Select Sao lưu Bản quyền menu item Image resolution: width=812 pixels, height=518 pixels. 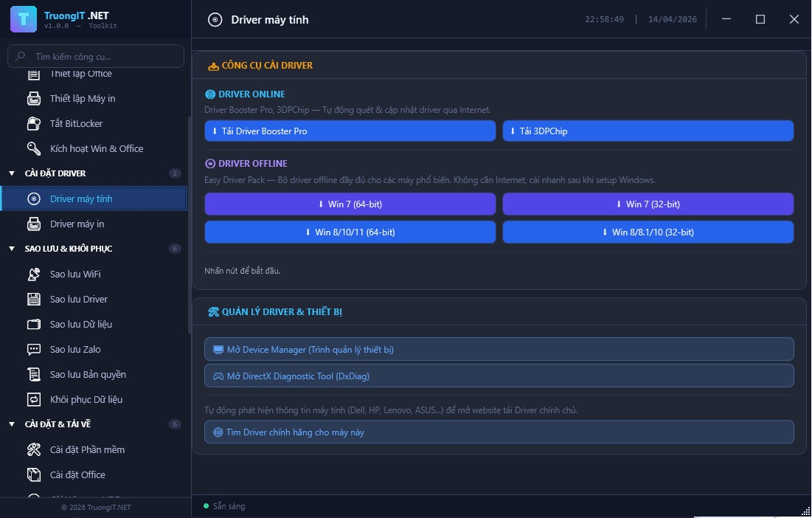(88, 374)
